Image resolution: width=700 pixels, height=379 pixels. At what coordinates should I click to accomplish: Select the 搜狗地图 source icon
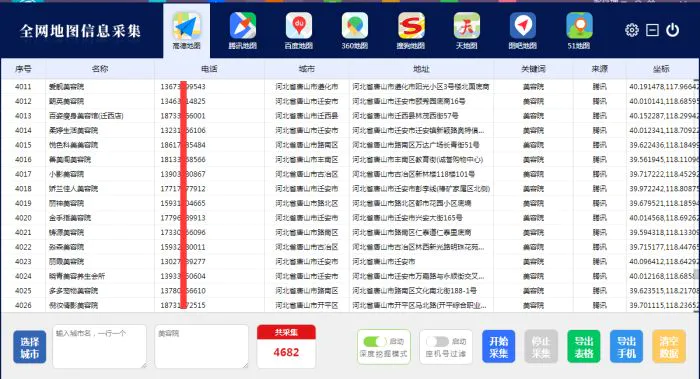tap(411, 26)
